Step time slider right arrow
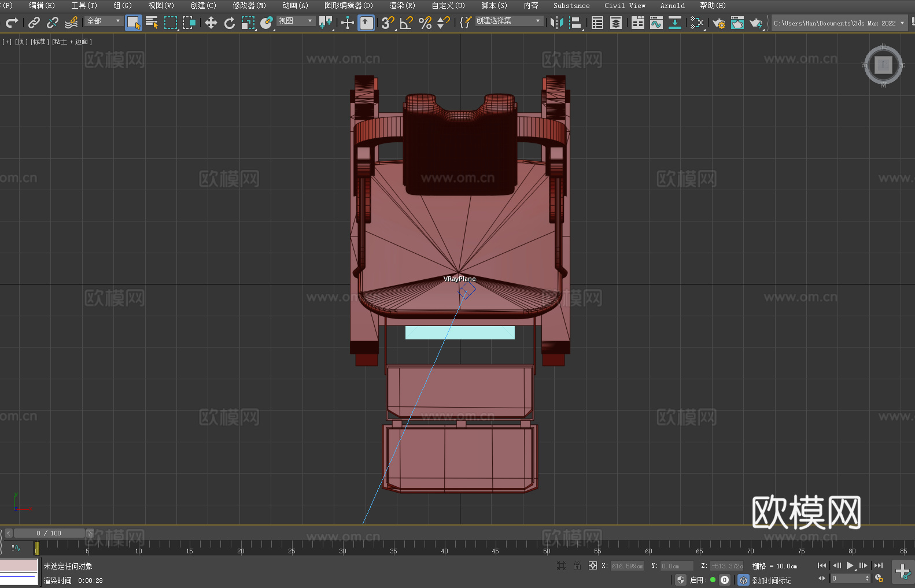915x588 pixels. (x=90, y=533)
